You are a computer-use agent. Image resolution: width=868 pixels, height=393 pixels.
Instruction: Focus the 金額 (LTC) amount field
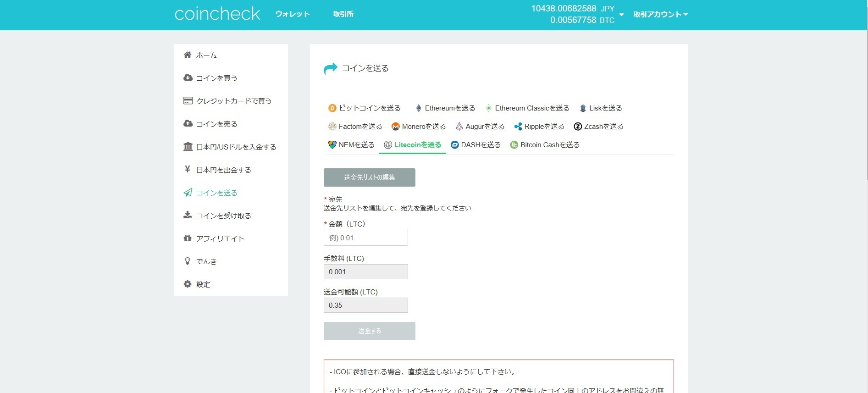click(x=366, y=238)
